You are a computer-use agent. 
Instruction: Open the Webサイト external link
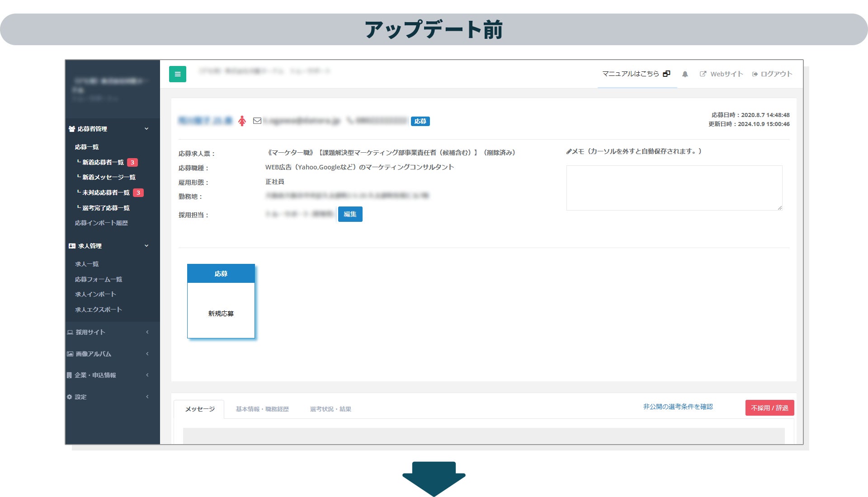(722, 74)
